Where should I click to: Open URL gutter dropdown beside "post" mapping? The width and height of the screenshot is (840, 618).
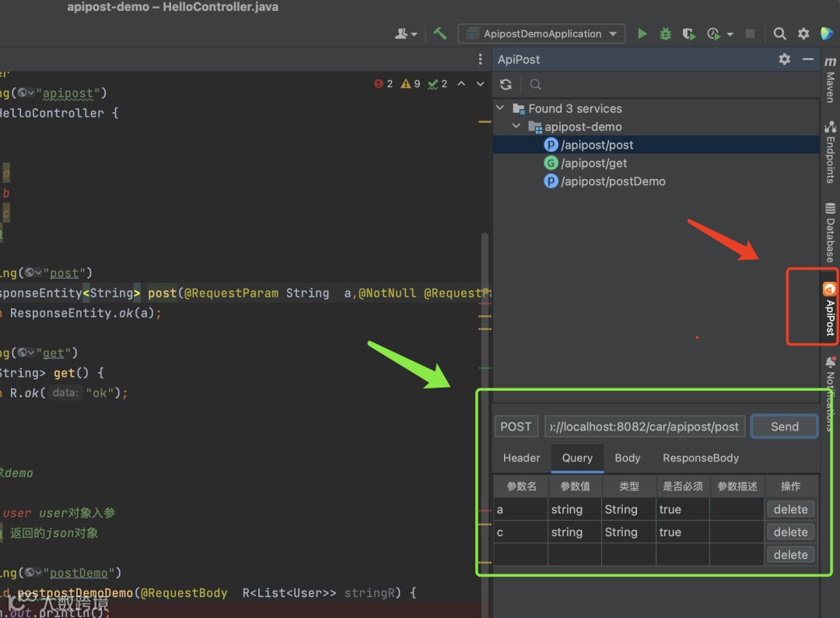pyautogui.click(x=33, y=273)
